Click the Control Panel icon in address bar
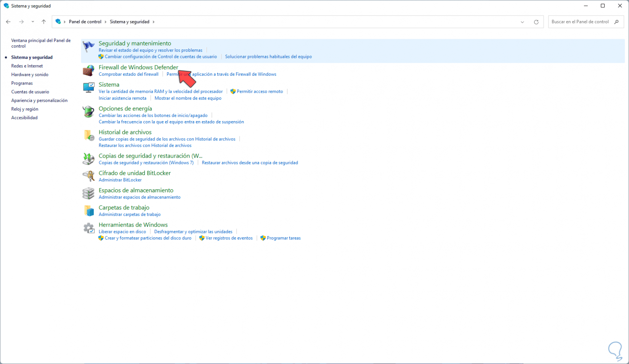Viewport: 629px width, 364px height. point(58,22)
